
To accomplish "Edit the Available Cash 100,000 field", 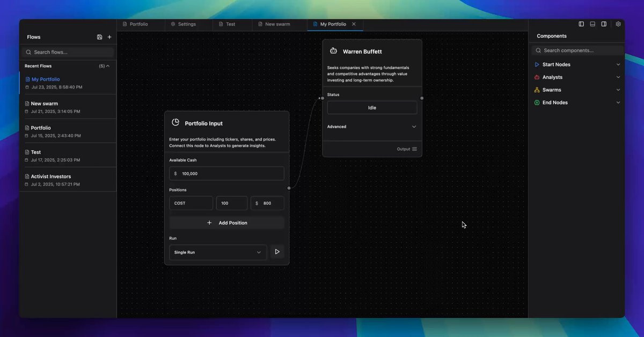I will pyautogui.click(x=226, y=173).
